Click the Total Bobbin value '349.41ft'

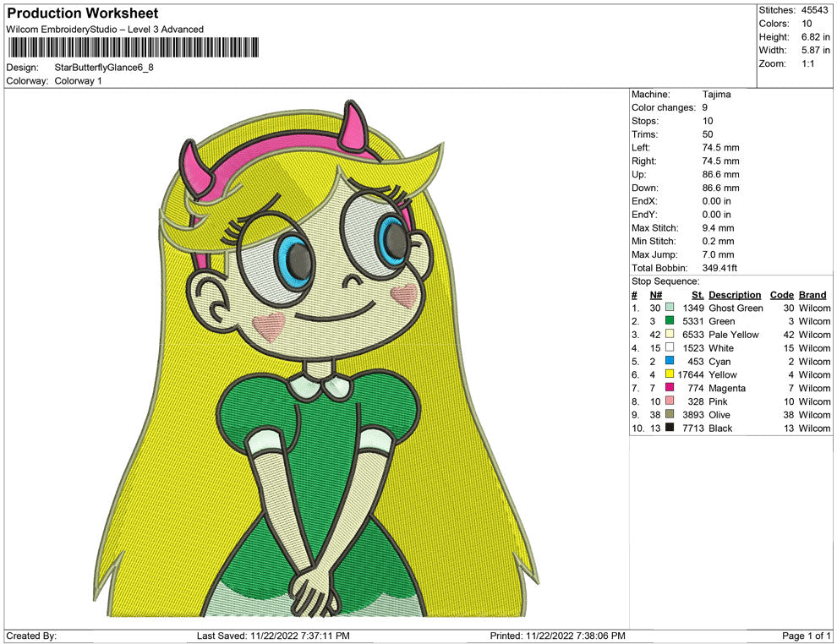coord(719,268)
